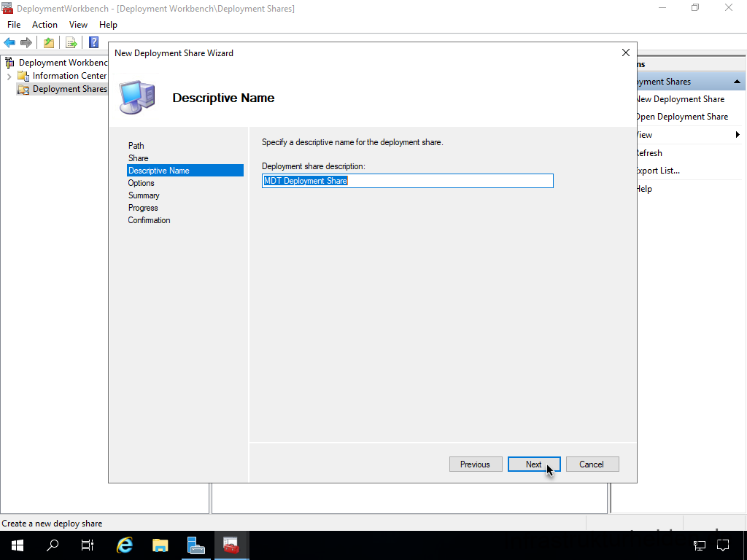747x560 pixels.
Task: Click the Deployment Workbench title bar icon
Action: 7,8
